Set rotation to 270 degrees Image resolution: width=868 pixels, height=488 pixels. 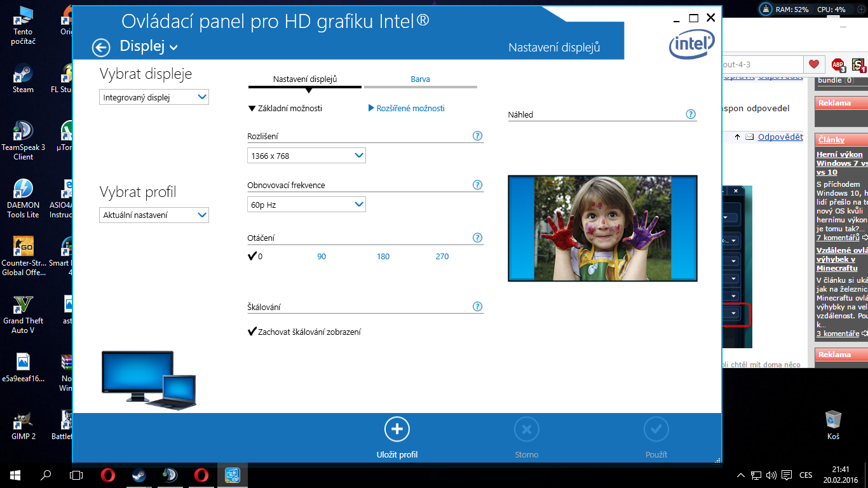click(x=442, y=257)
